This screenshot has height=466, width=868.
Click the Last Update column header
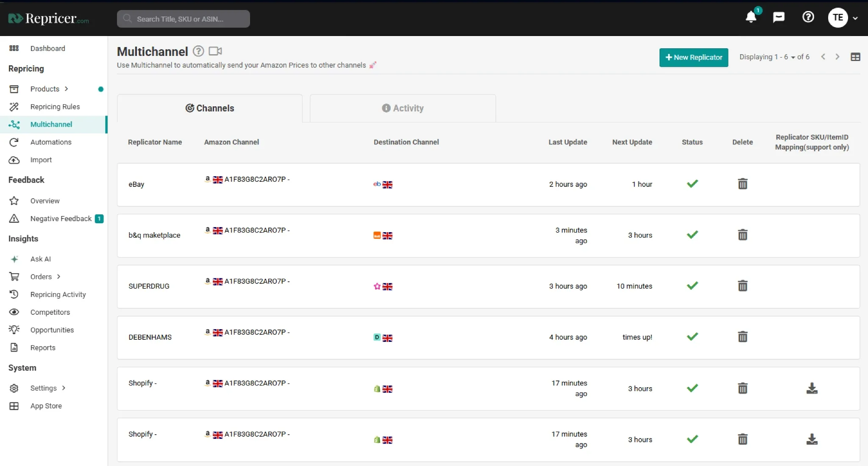(568, 142)
